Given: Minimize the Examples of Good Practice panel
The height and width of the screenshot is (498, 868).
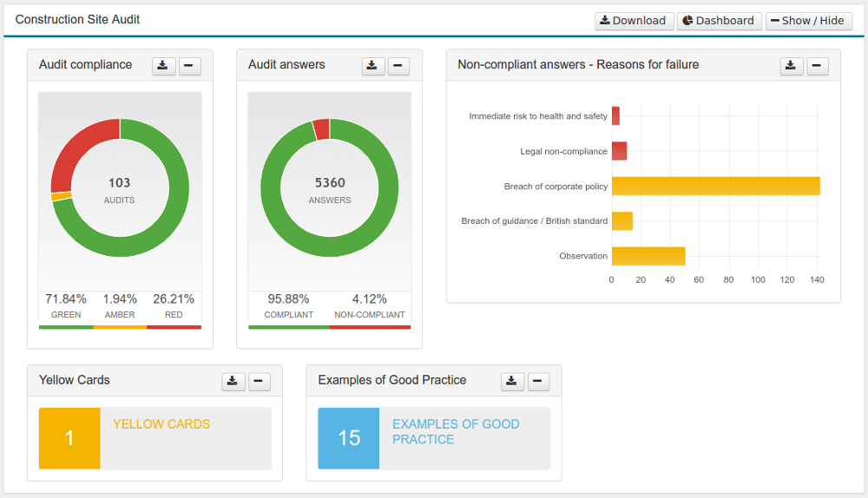Looking at the screenshot, I should tap(539, 382).
